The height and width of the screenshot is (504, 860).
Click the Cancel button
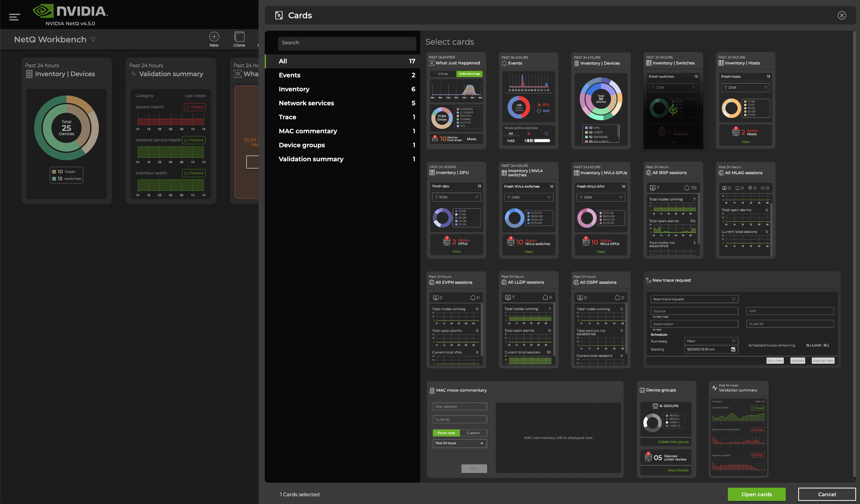point(827,494)
